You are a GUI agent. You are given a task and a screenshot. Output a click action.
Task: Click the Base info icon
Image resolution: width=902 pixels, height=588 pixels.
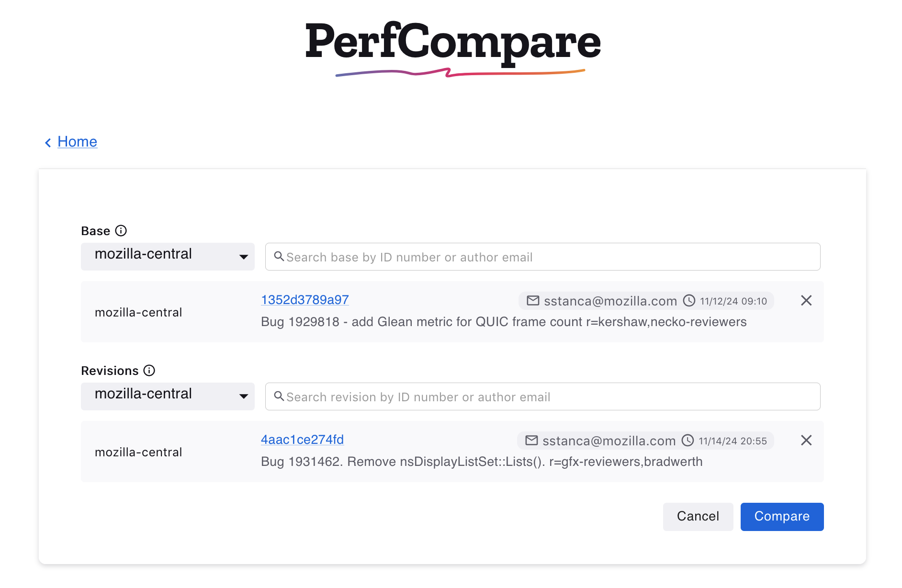(x=121, y=231)
